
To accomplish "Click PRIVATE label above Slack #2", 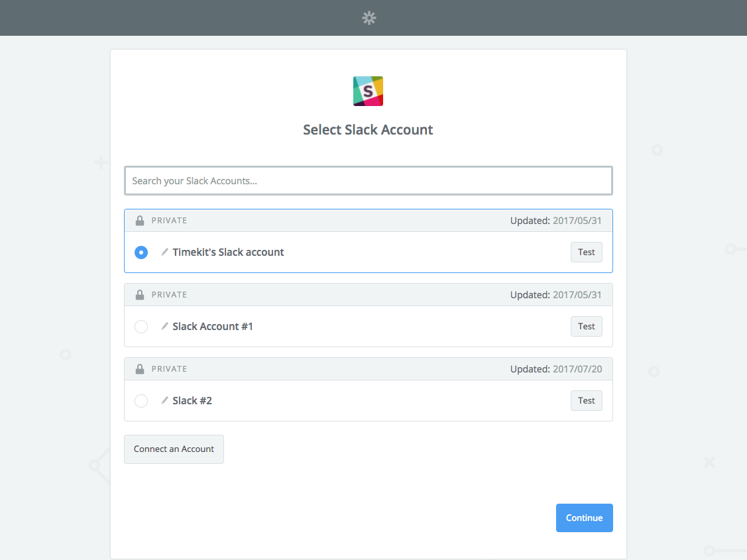I will (169, 369).
